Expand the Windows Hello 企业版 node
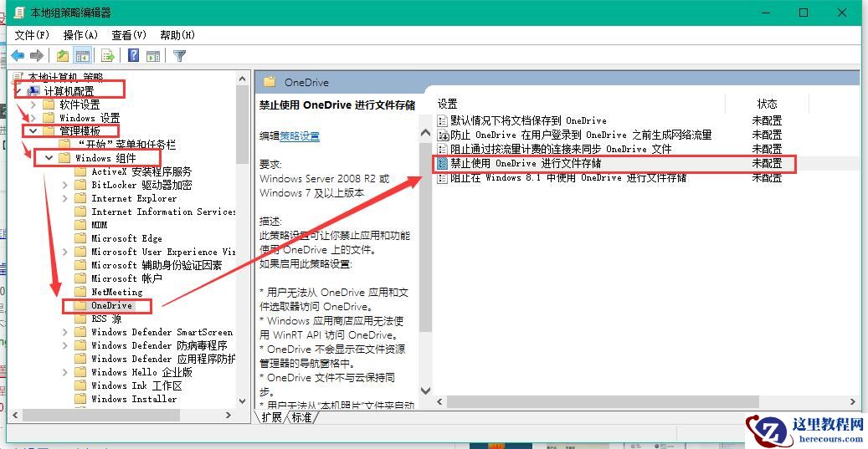This screenshot has width=868, height=449. coord(65,372)
